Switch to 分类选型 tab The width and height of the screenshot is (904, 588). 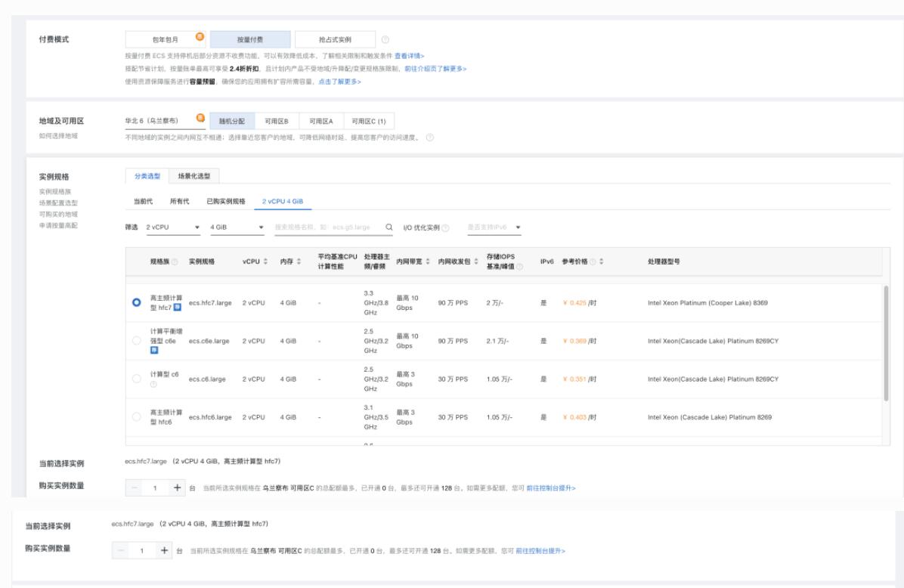[147, 176]
